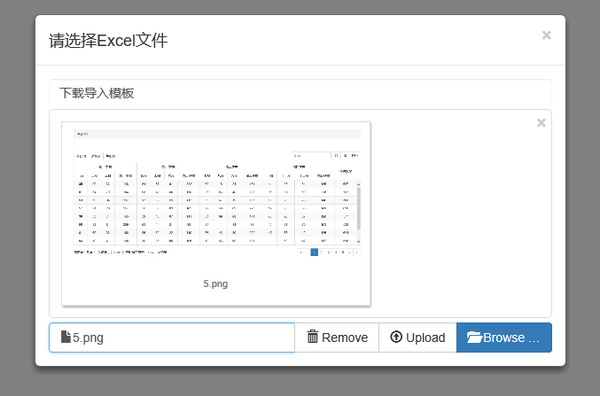Click the trash can icon on Remove
The image size is (600, 396).
(x=313, y=336)
